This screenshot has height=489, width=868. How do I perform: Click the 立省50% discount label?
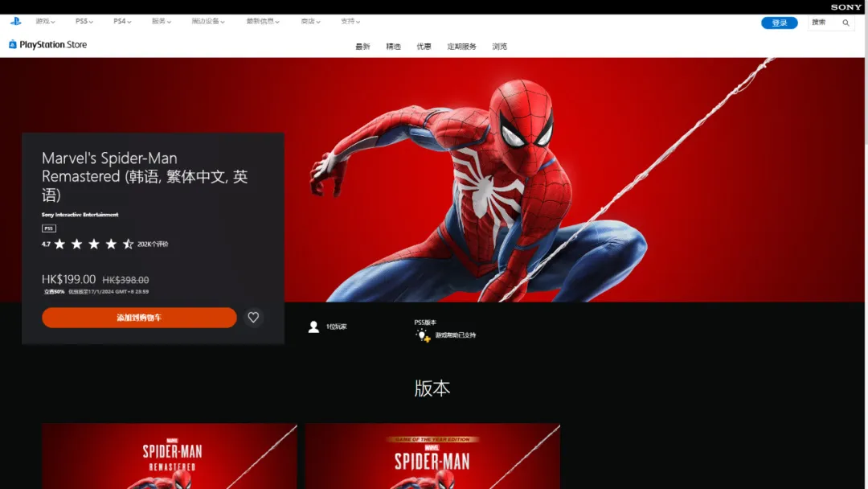click(x=55, y=292)
